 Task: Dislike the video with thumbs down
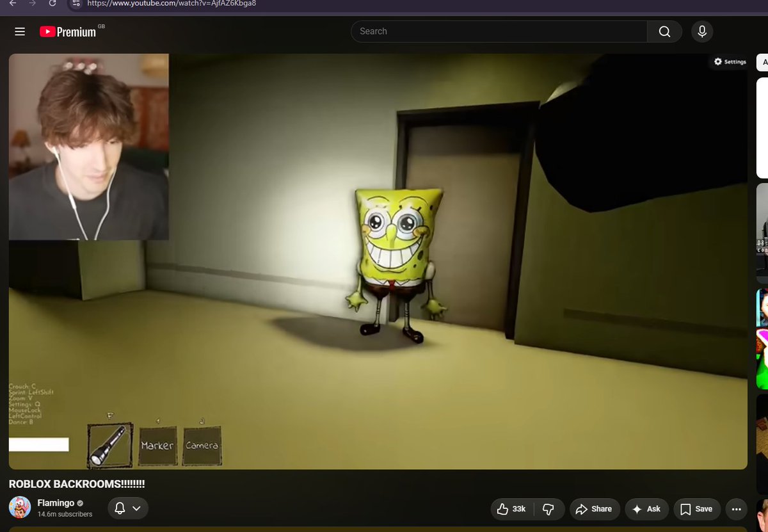tap(548, 509)
